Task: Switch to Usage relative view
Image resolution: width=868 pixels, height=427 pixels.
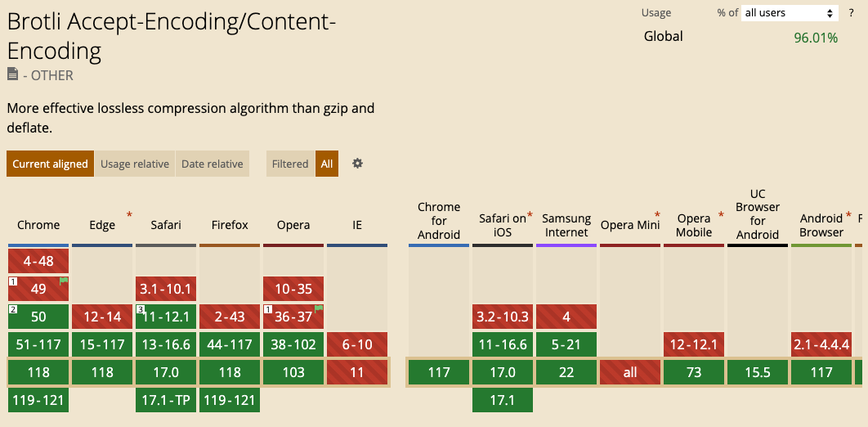Action: point(135,164)
